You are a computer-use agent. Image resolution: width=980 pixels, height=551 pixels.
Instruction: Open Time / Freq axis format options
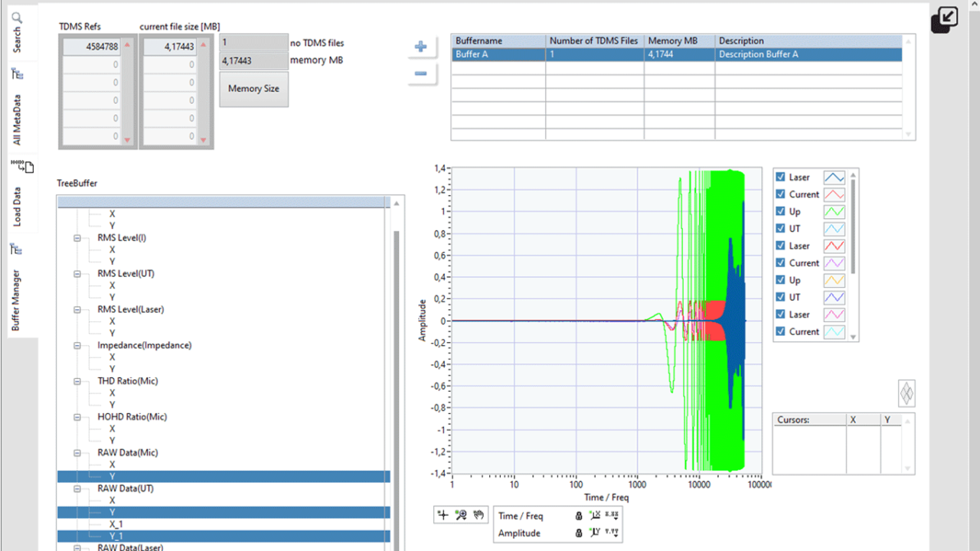coord(612,516)
